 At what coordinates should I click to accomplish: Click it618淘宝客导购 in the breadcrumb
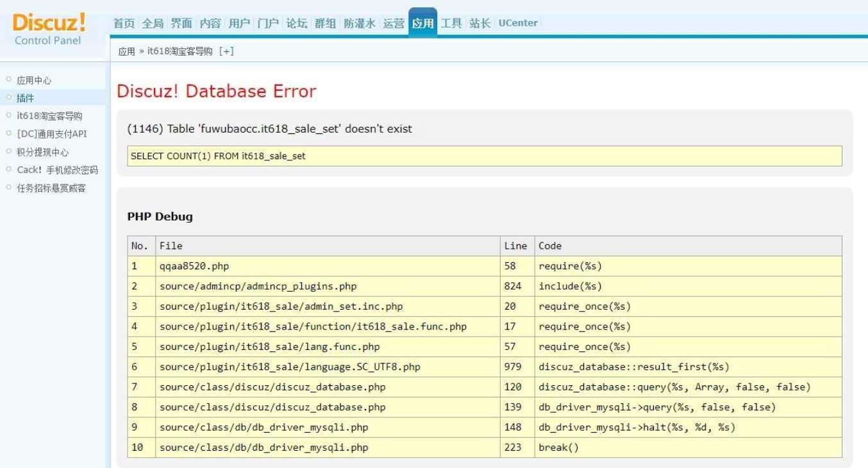coord(179,51)
